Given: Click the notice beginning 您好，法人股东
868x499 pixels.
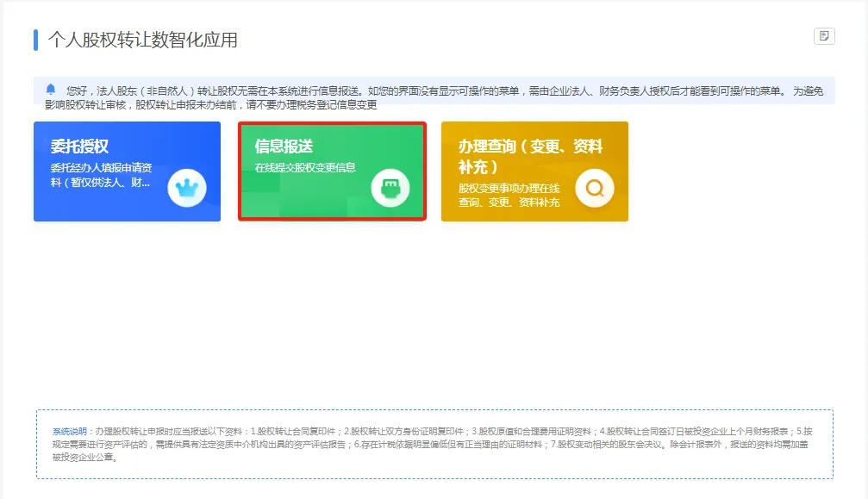Looking at the screenshot, I should [x=434, y=97].
